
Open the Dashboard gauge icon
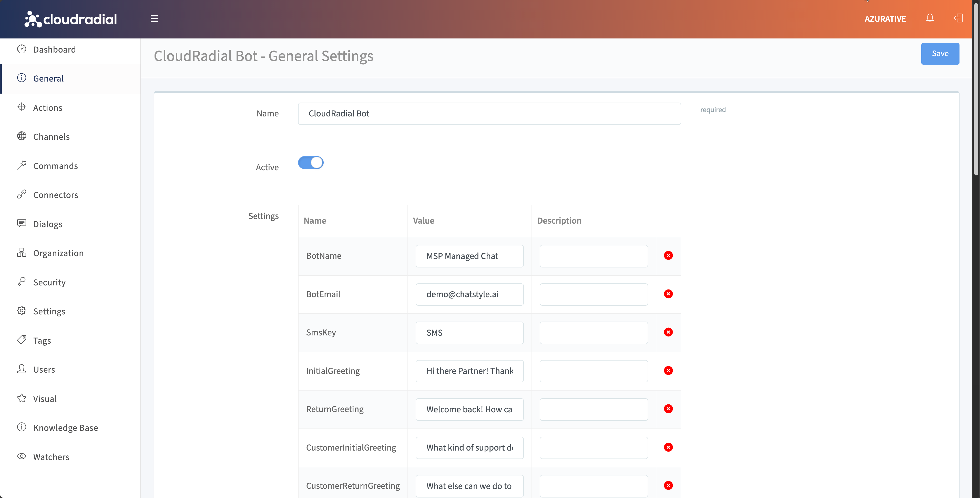coord(22,49)
